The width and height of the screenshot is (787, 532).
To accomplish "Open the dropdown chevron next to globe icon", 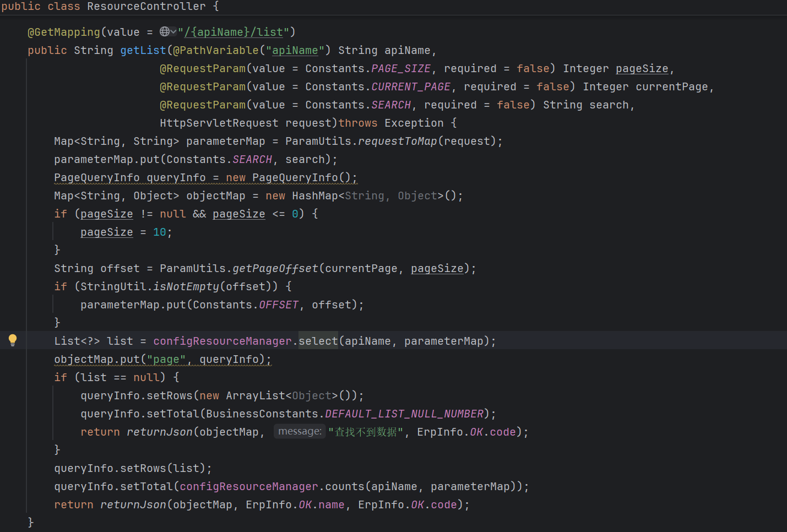I will click(173, 32).
